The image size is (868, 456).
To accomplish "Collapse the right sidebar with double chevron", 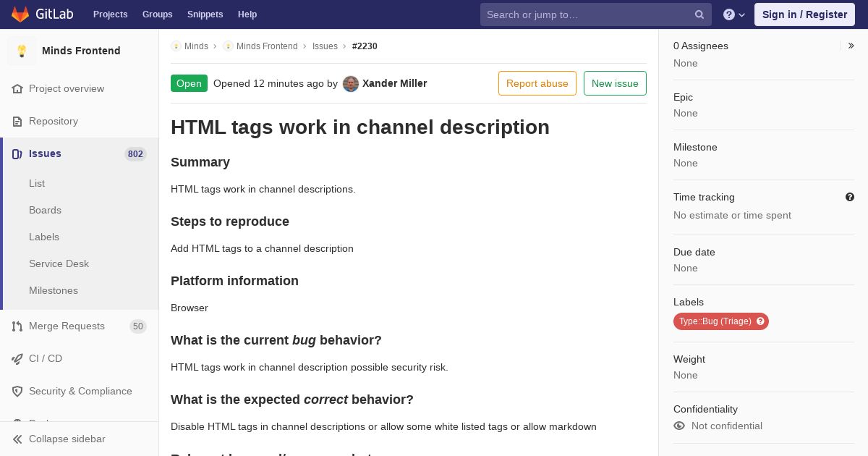I will [851, 46].
